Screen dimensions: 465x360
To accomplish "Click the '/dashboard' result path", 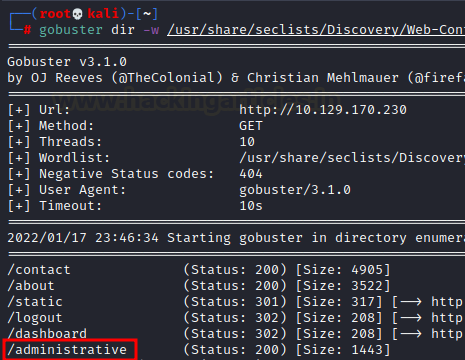I will point(47,334).
